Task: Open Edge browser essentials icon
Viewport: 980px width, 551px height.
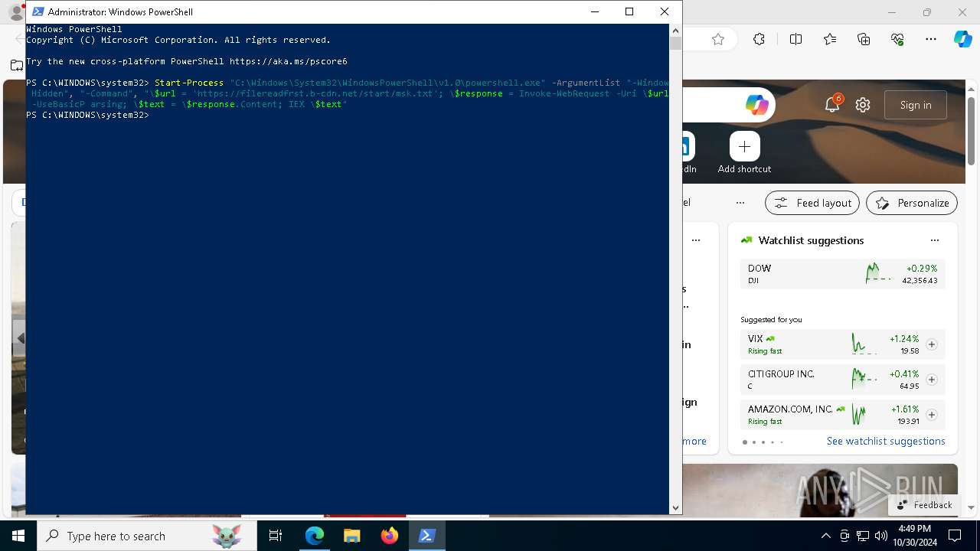Action: tap(897, 39)
